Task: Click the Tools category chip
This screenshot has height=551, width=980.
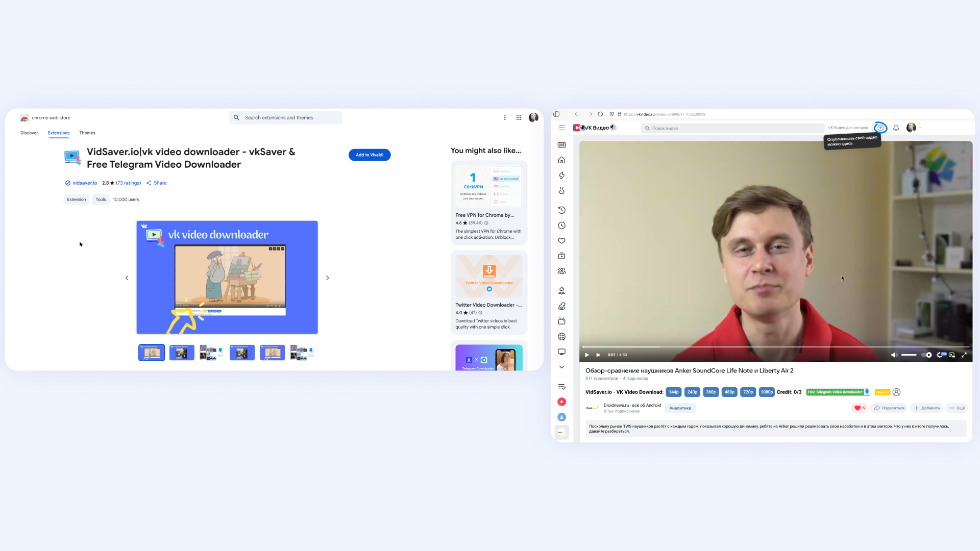Action: tap(101, 200)
